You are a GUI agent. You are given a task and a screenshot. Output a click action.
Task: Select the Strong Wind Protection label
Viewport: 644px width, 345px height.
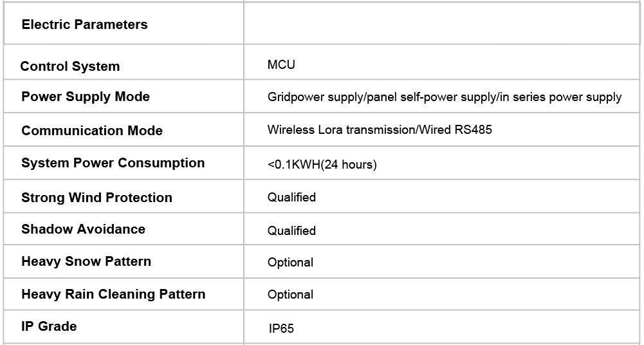pyautogui.click(x=97, y=198)
